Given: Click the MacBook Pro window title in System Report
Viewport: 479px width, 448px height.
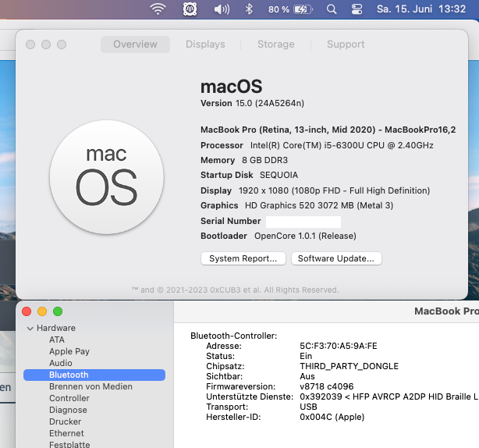Looking at the screenshot, I should [446, 311].
